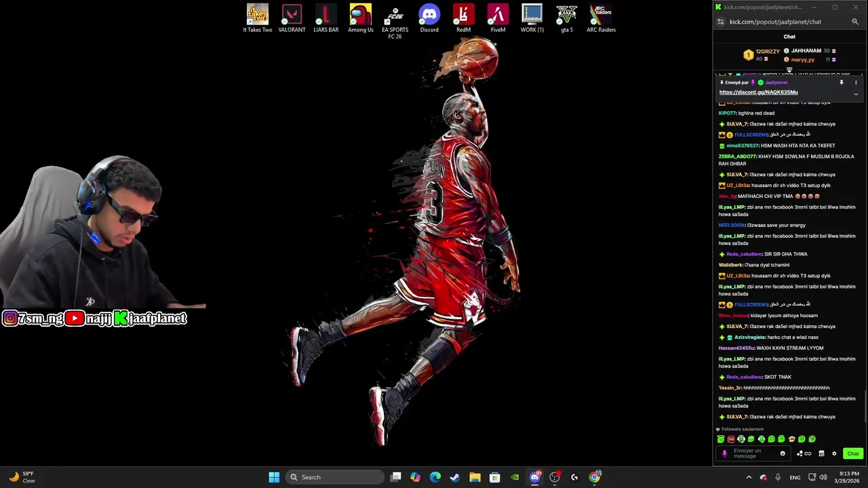Open the Discord desktop shortcut
The width and height of the screenshot is (868, 488).
(x=429, y=18)
